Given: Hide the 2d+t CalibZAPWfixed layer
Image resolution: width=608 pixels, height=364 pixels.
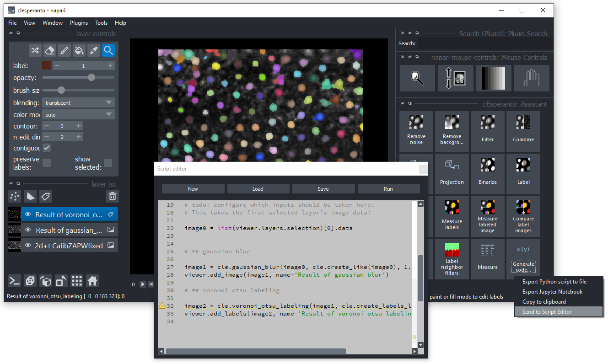Looking at the screenshot, I should point(28,245).
